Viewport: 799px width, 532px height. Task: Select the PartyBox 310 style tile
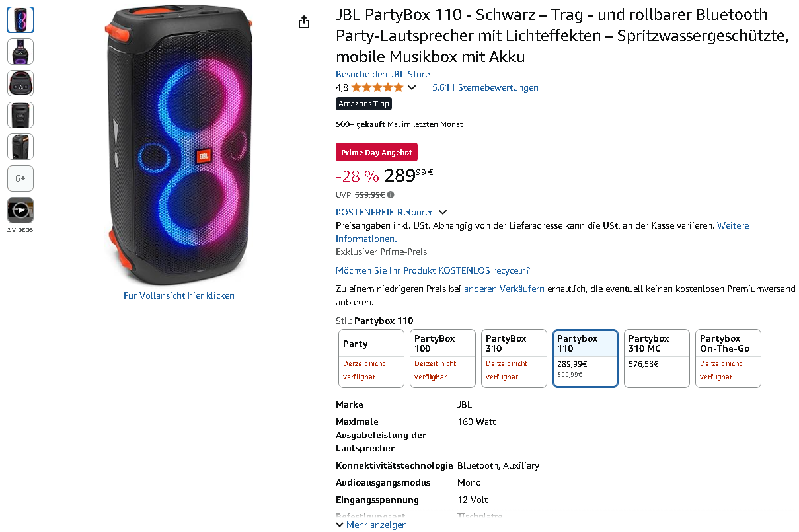514,358
